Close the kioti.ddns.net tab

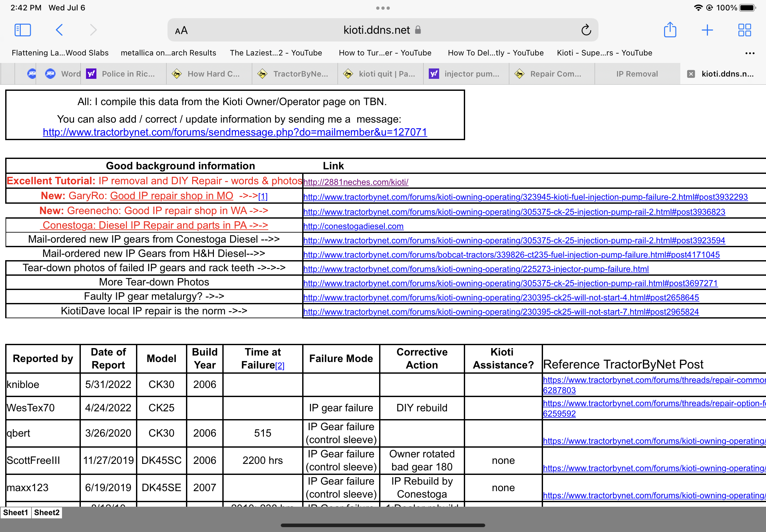(x=691, y=74)
